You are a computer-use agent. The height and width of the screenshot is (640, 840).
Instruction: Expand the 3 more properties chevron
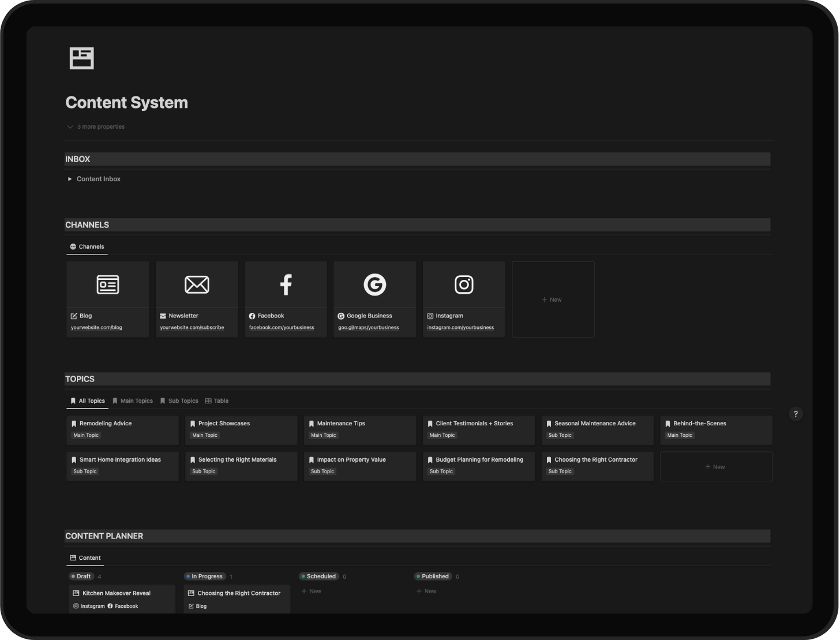[70, 127]
